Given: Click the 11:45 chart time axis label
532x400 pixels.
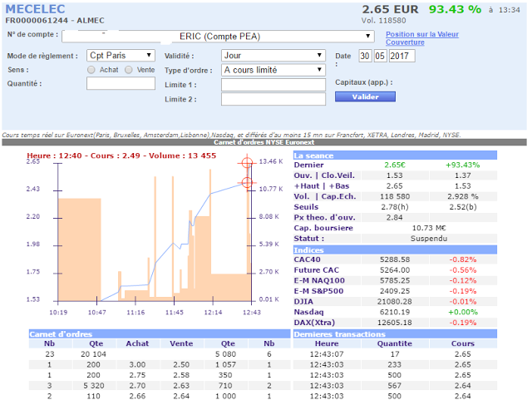Looking at the screenshot, I should click(x=174, y=313).
